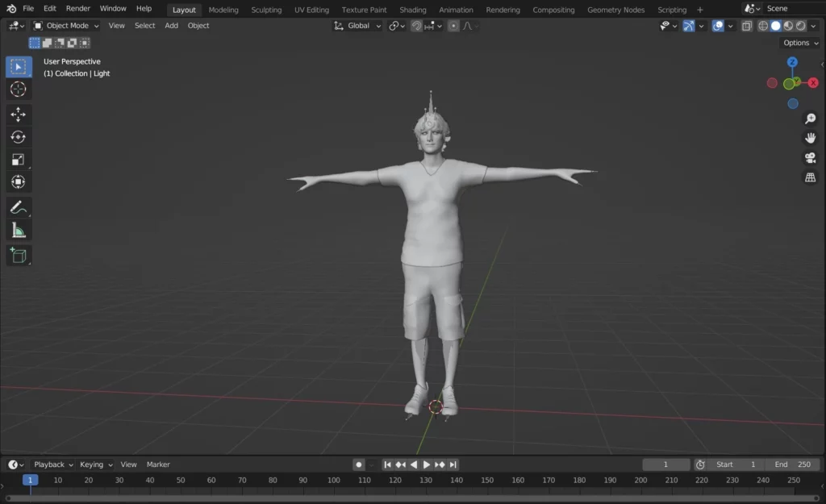Image resolution: width=826 pixels, height=504 pixels.
Task: Switch to the Scale tool
Action: click(x=19, y=160)
